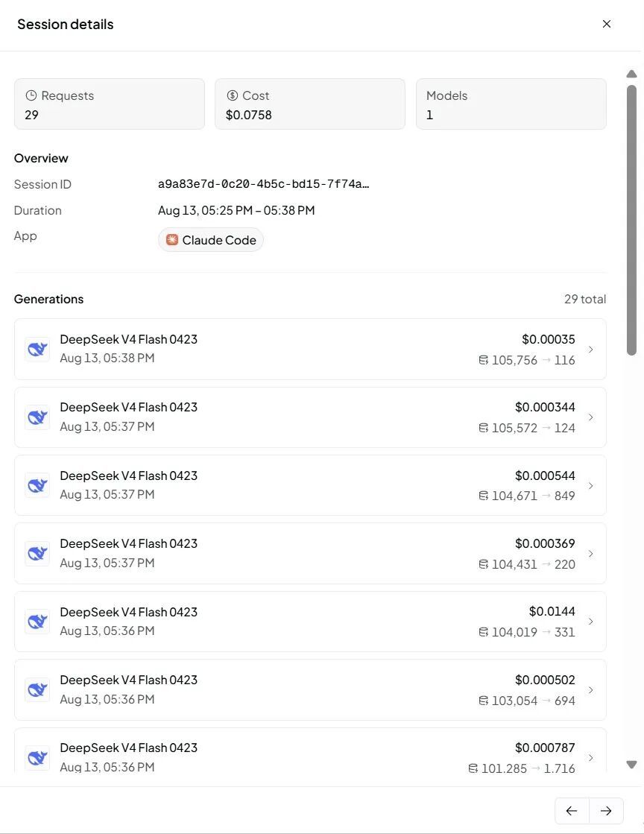Click the clock icon beside Requests
The image size is (644, 834).
(x=31, y=95)
